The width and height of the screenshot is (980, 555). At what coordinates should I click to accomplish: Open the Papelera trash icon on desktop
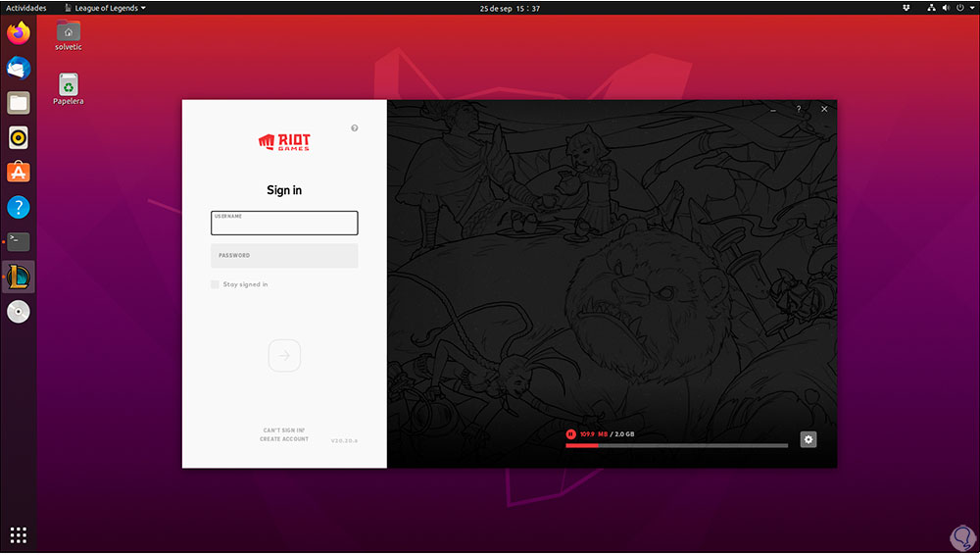point(69,88)
